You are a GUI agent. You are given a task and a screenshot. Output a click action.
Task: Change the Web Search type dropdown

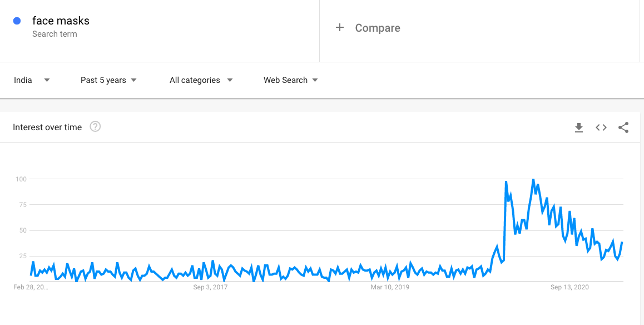(x=291, y=80)
